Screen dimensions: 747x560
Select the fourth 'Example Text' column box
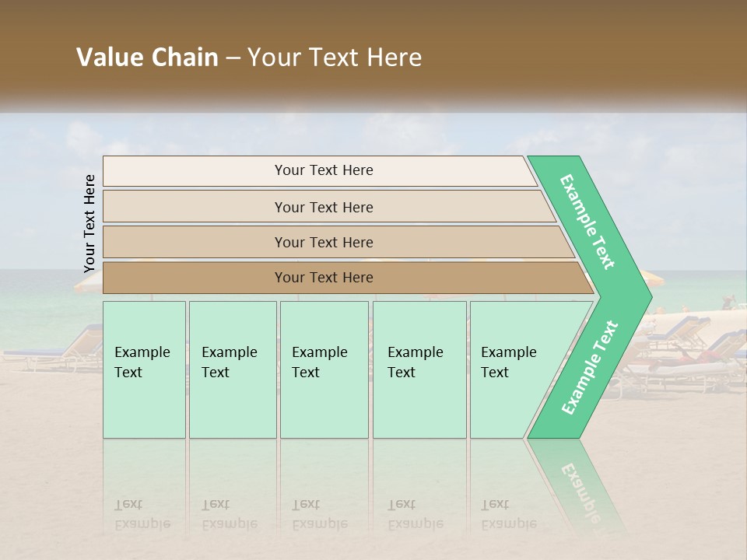419,369
